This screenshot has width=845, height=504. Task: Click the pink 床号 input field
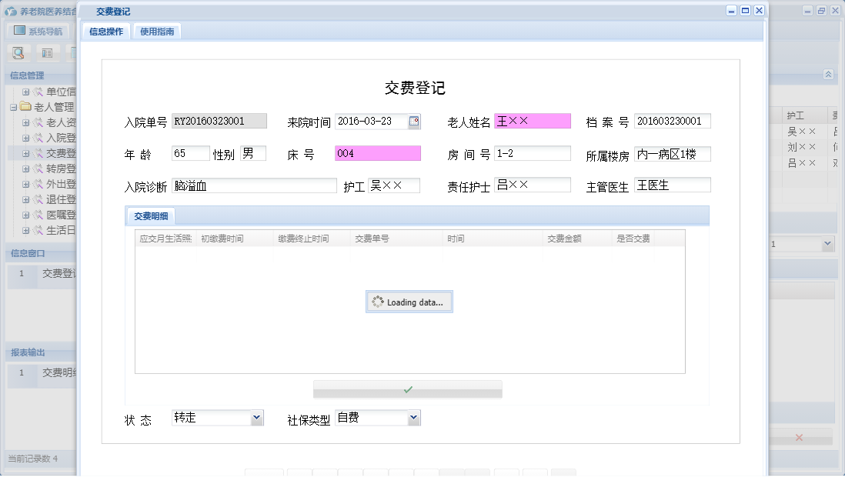point(378,153)
